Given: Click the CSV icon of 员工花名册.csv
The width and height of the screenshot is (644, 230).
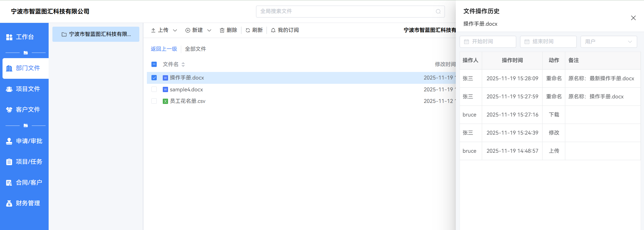Looking at the screenshot, I should click(165, 101).
